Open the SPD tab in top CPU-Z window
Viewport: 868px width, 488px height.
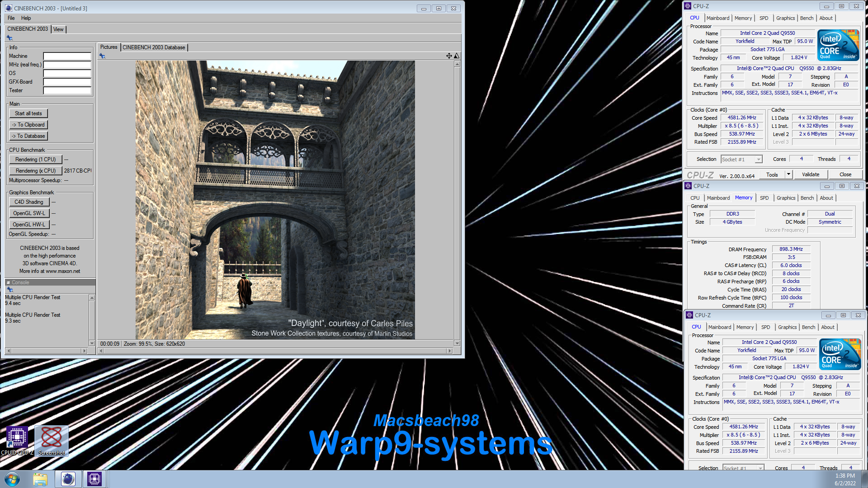(764, 18)
